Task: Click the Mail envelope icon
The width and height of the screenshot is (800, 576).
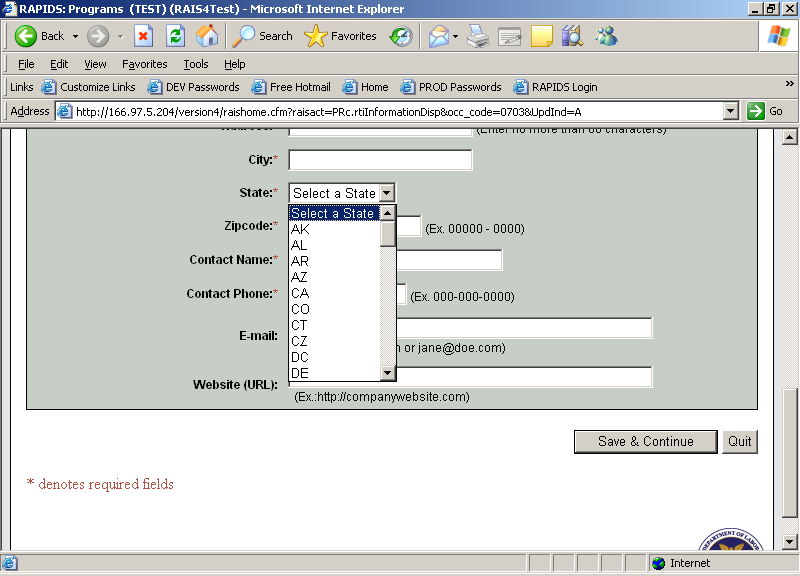Action: pos(439,36)
